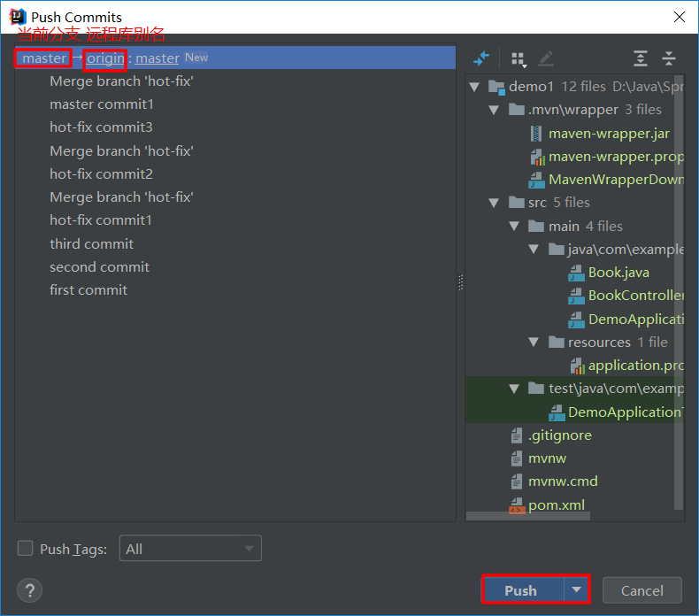Click the Show Diff arrows icon
The width and height of the screenshot is (699, 616).
pyautogui.click(x=481, y=58)
